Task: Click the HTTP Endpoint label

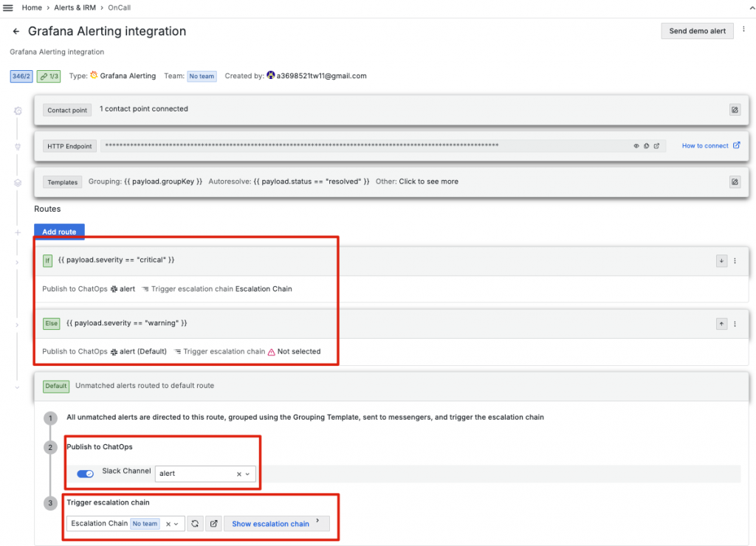Action: tap(69, 146)
